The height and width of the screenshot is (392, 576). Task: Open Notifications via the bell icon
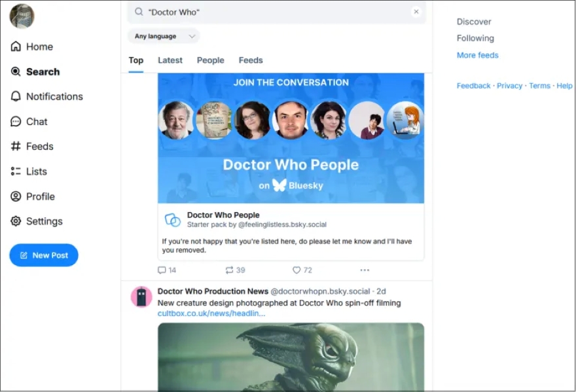[16, 96]
